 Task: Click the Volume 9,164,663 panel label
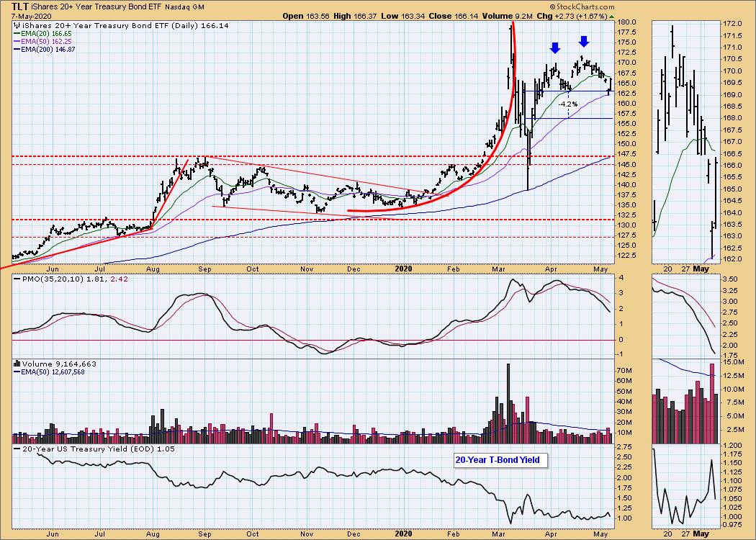coord(59,364)
